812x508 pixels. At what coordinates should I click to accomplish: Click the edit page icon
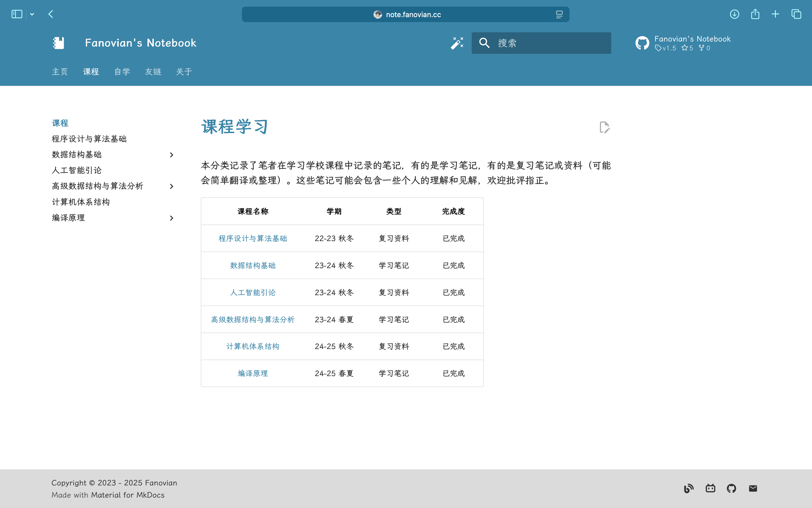[604, 127]
